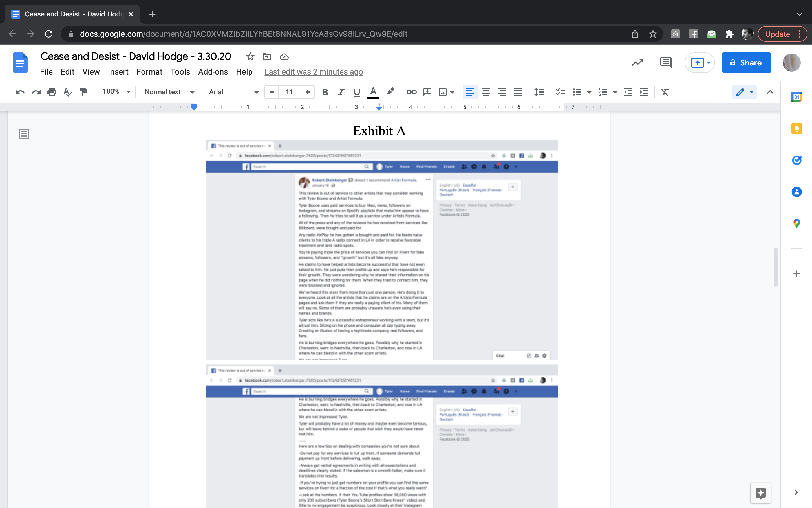Increase font size with plus button
The image size is (812, 508).
click(307, 92)
